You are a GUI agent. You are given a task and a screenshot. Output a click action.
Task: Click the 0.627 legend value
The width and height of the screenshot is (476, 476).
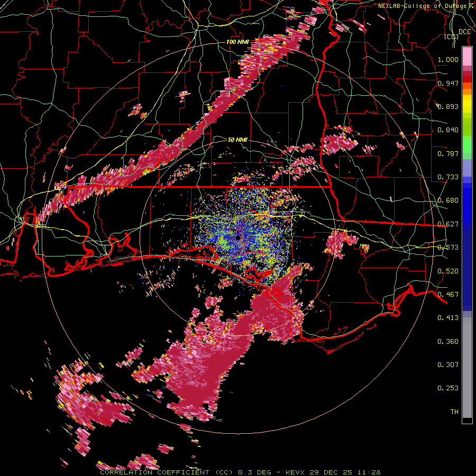(x=448, y=224)
